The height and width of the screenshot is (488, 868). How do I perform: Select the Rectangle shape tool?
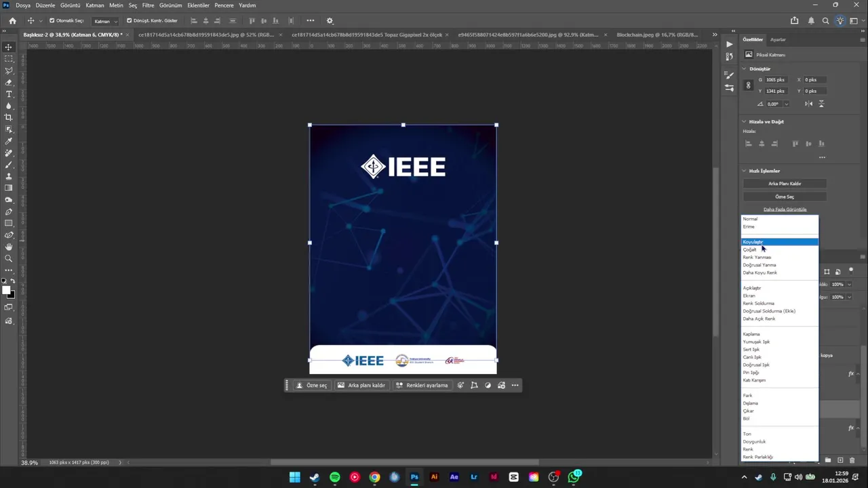[x=9, y=223]
